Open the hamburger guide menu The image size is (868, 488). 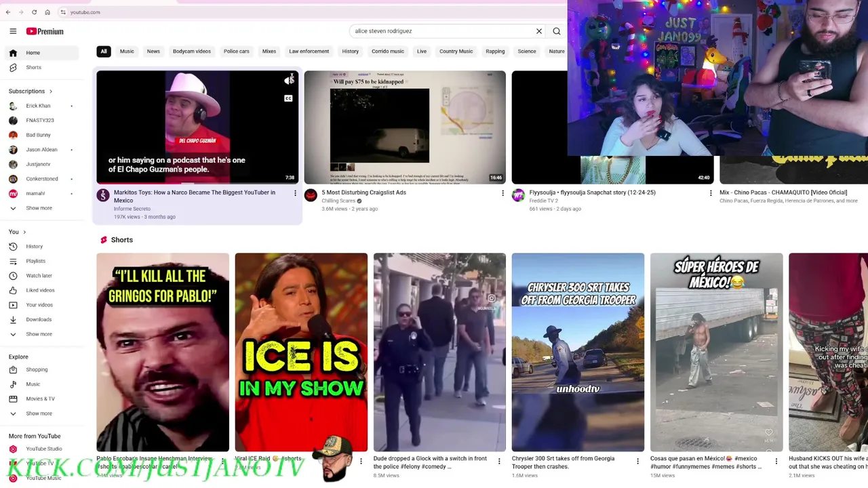click(13, 31)
